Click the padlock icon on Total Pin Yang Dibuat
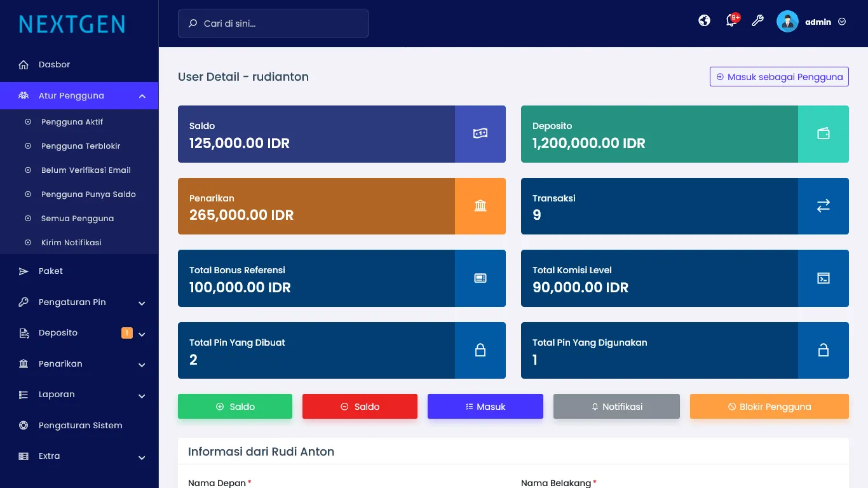The image size is (868, 488). (480, 350)
